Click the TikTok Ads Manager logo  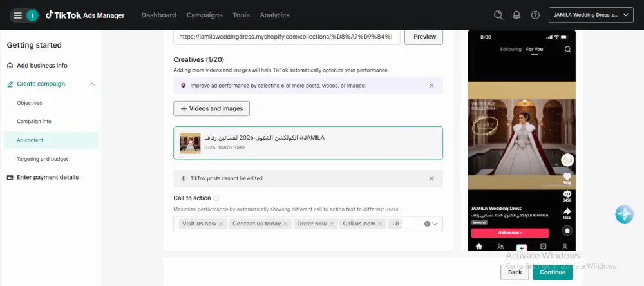click(85, 15)
